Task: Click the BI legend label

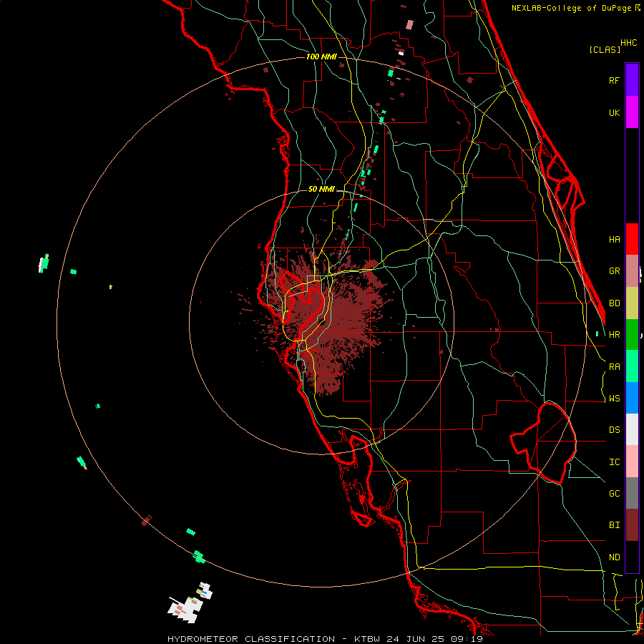Action: pyautogui.click(x=615, y=525)
